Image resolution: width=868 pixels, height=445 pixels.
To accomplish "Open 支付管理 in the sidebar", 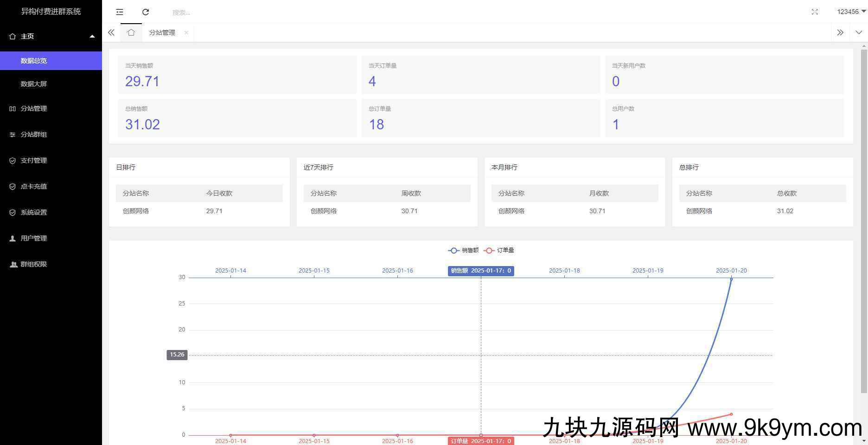I will 34,160.
